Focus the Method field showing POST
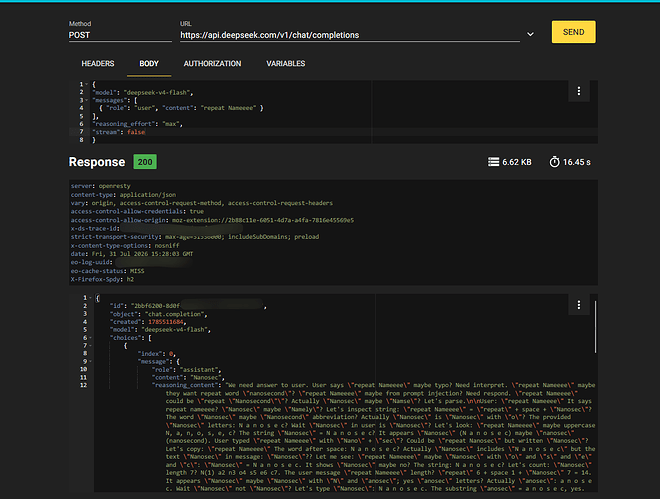Viewport: 660px width, 499px height. [x=120, y=35]
